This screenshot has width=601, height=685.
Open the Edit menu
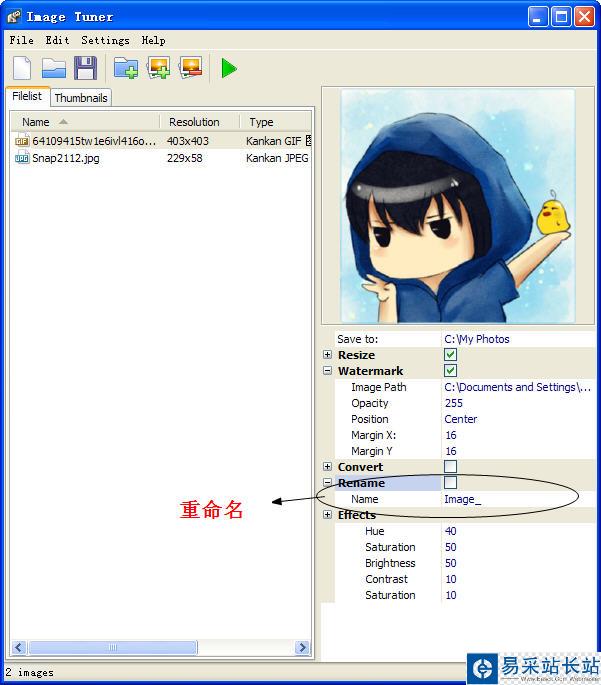click(57, 40)
